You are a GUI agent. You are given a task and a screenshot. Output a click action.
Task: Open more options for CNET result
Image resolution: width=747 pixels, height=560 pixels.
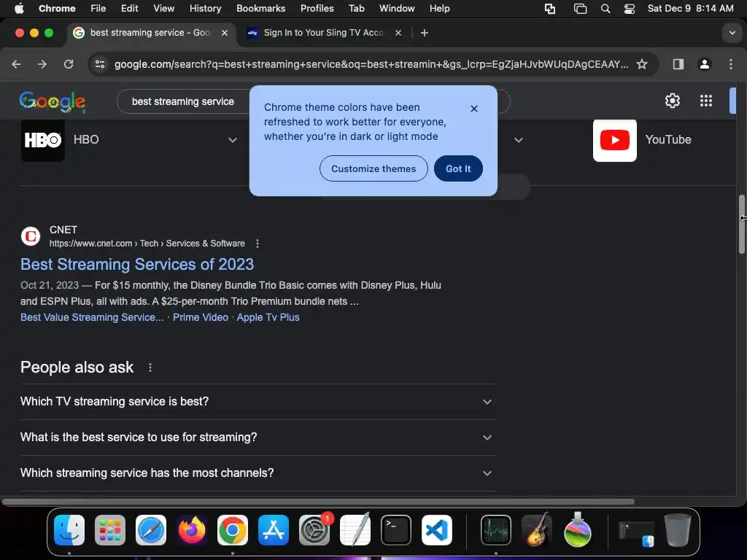258,244
